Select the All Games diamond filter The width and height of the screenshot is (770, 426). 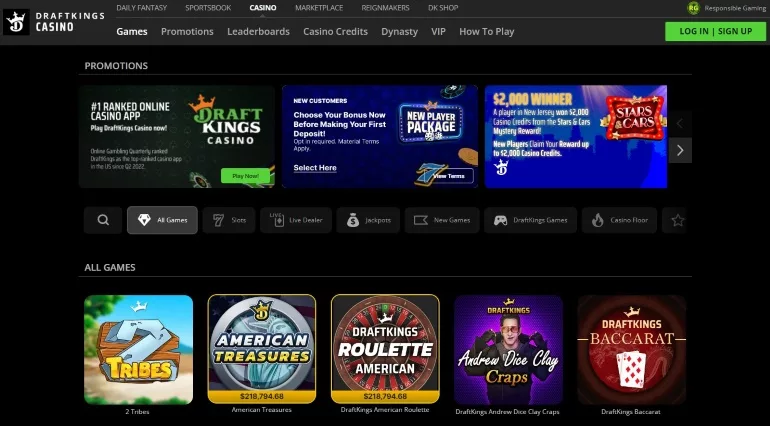[163, 220]
